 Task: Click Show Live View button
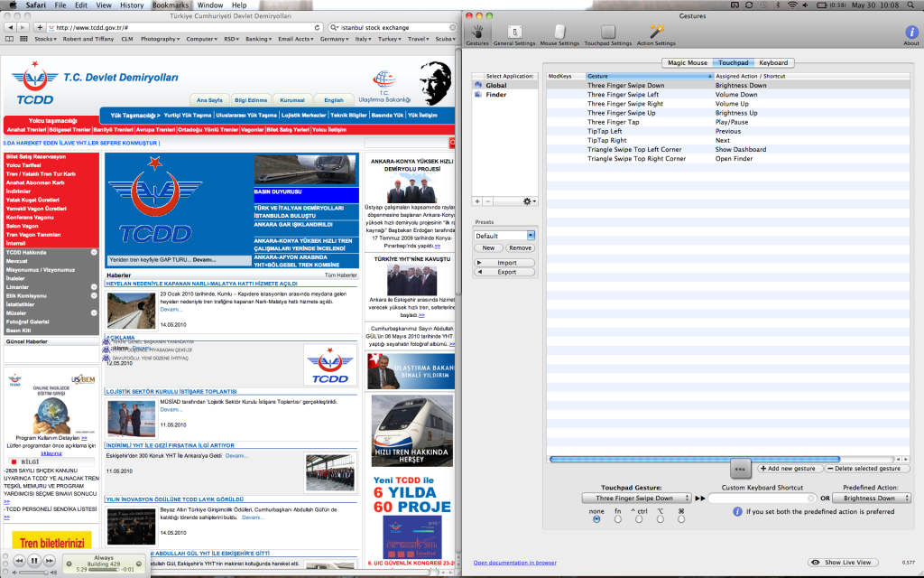(x=843, y=562)
